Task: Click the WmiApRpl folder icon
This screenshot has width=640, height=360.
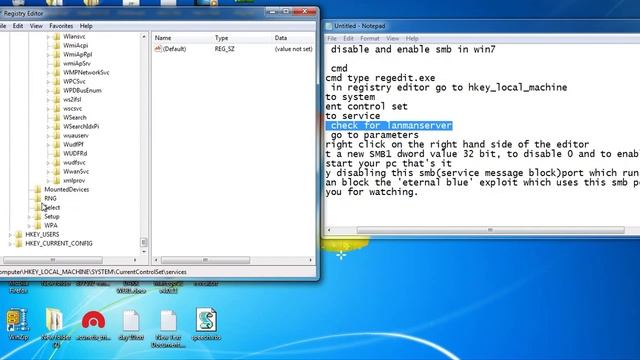Action: click(57, 54)
